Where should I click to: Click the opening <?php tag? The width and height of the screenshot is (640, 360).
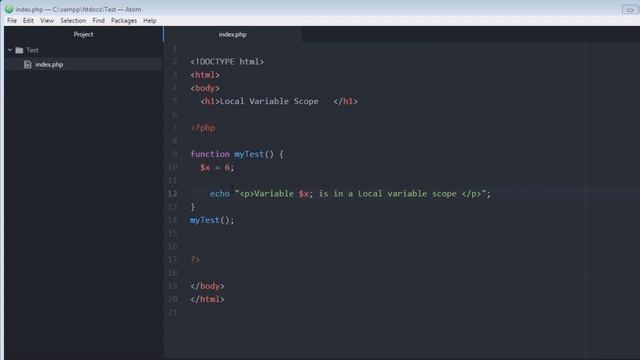pyautogui.click(x=202, y=128)
